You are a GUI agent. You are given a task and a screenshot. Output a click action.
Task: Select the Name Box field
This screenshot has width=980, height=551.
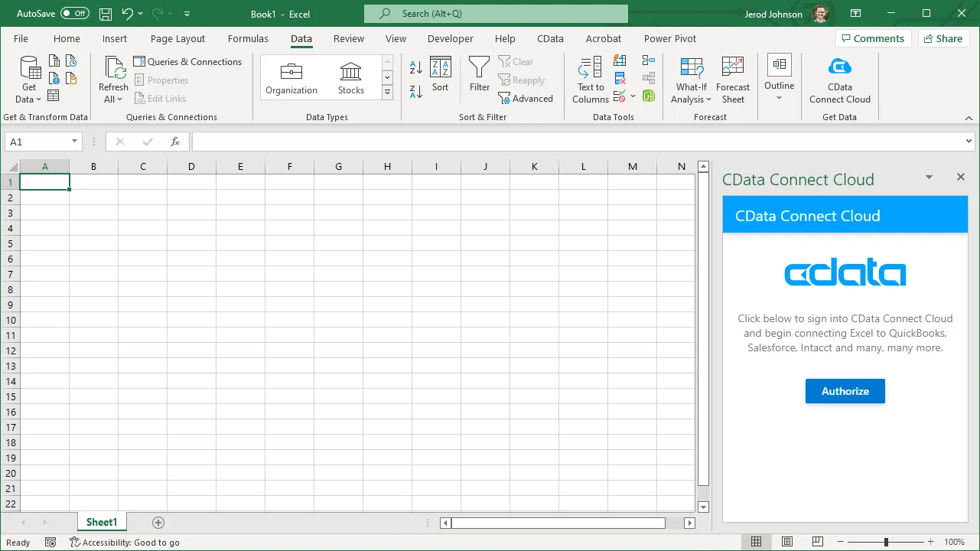[x=38, y=141]
